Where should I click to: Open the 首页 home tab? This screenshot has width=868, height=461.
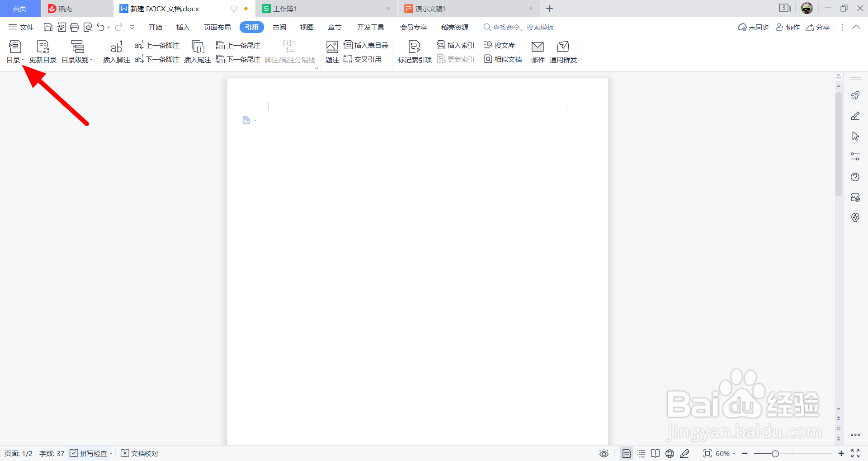(19, 9)
